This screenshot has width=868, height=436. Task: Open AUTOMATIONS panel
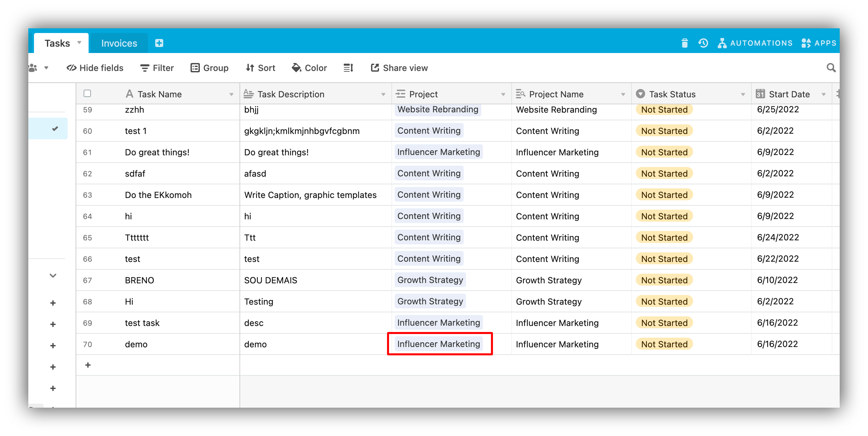tap(755, 43)
